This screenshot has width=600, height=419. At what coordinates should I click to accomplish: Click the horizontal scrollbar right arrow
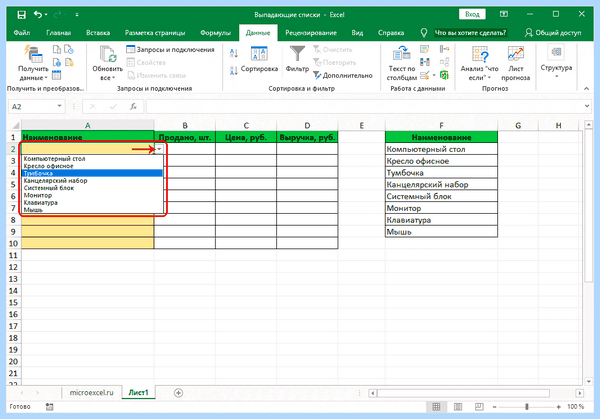click(x=580, y=393)
